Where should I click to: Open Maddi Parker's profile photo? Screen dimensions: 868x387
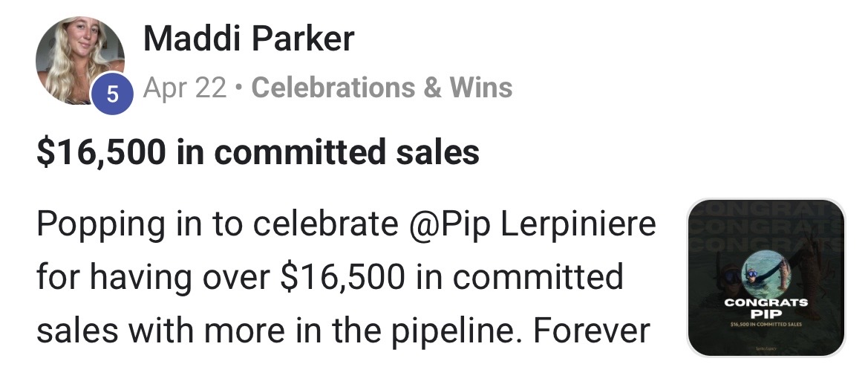click(x=79, y=60)
